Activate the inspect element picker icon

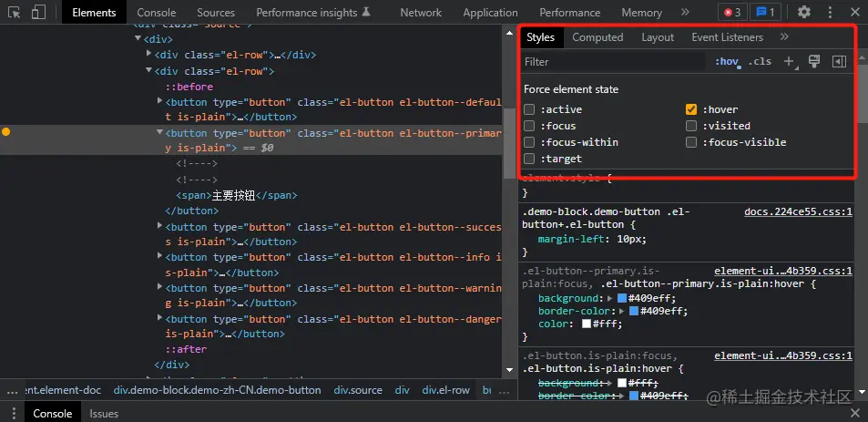15,12
